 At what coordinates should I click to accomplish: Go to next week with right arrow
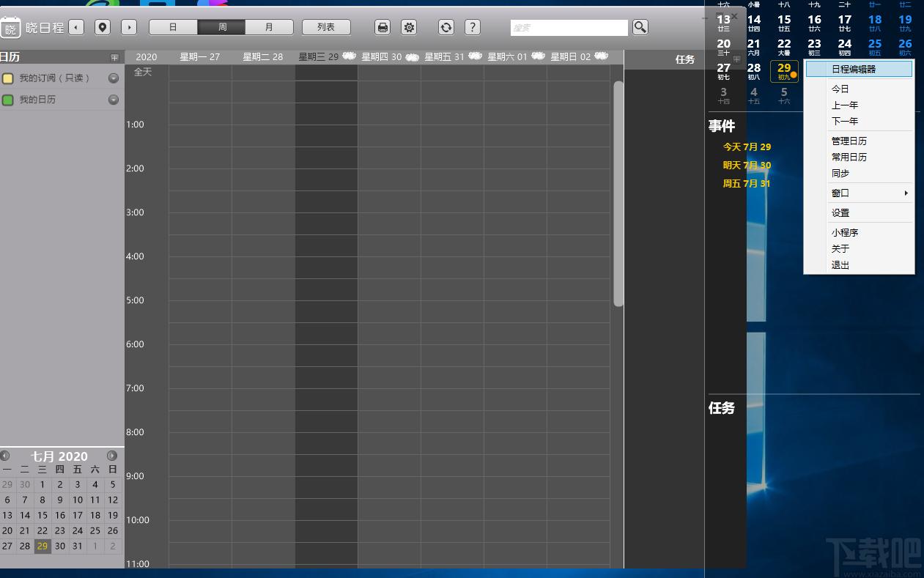(x=129, y=27)
